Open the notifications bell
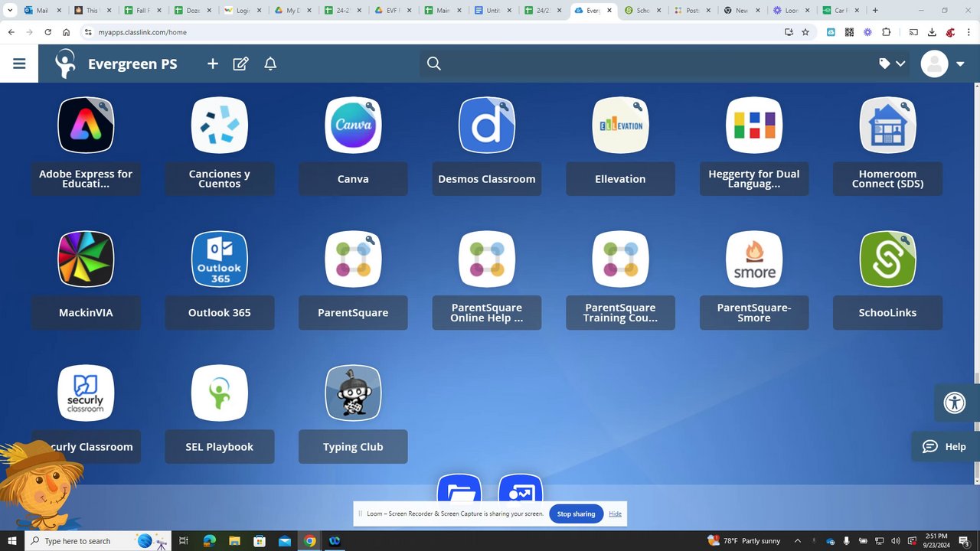The width and height of the screenshot is (980, 551). click(x=270, y=64)
